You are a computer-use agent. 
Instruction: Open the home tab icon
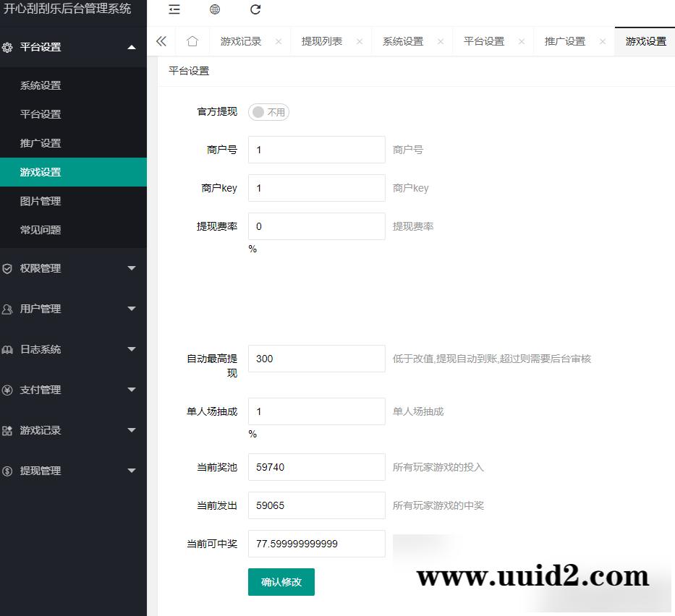coord(192,41)
